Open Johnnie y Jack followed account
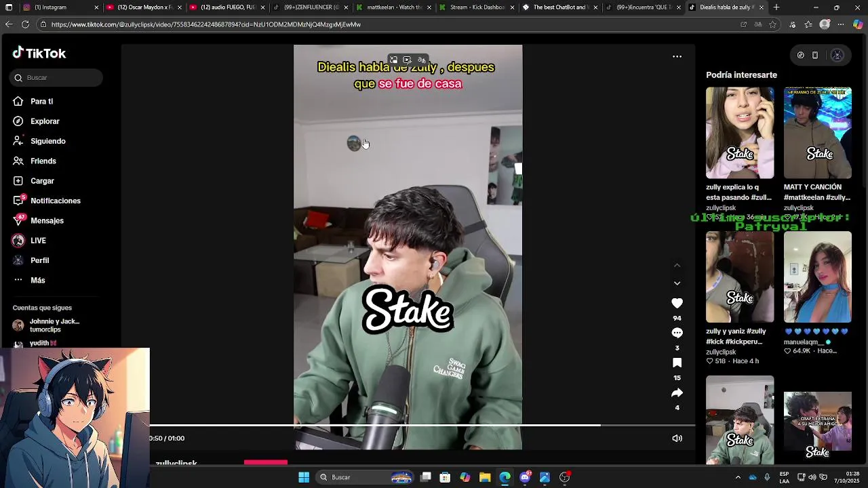 pyautogui.click(x=46, y=325)
